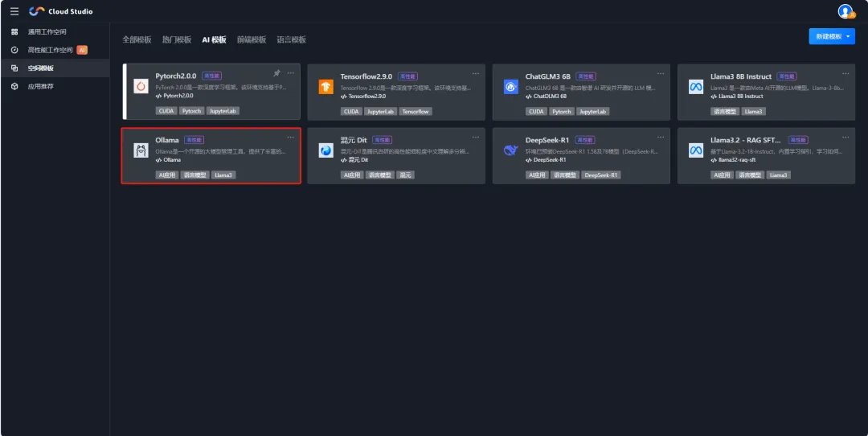This screenshot has width=868, height=436.
Task: Open the user avatar profile
Action: point(845,11)
